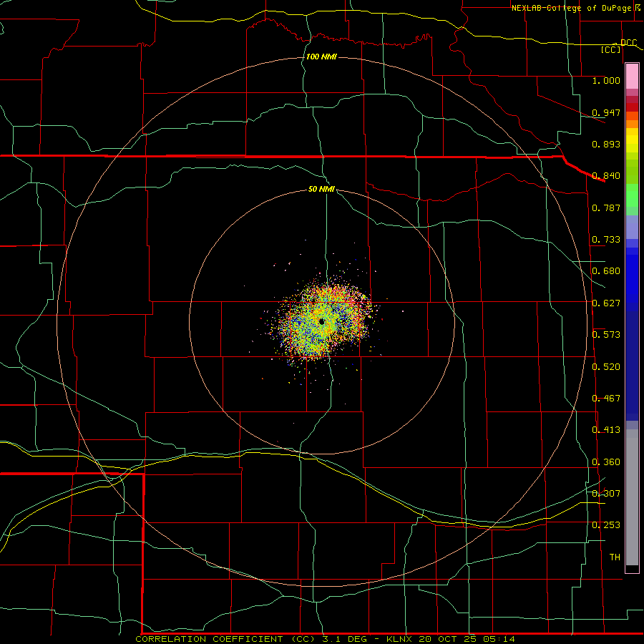Select the 0.413 scale value
Viewport: 644px width, 644px height.
(606, 430)
